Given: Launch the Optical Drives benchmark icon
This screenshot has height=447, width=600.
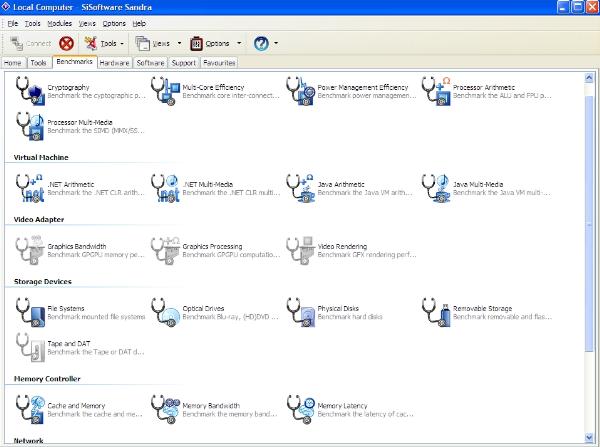Looking at the screenshot, I should click(165, 312).
